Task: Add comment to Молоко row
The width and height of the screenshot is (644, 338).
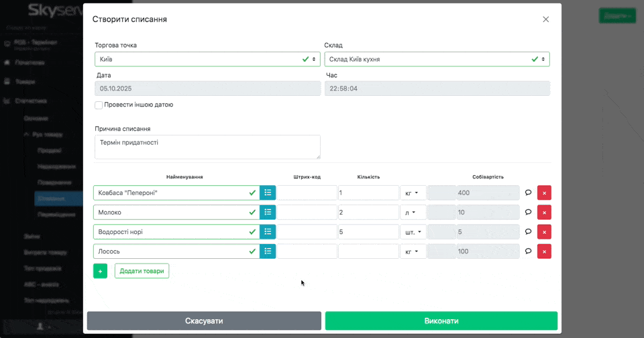Action: (528, 213)
